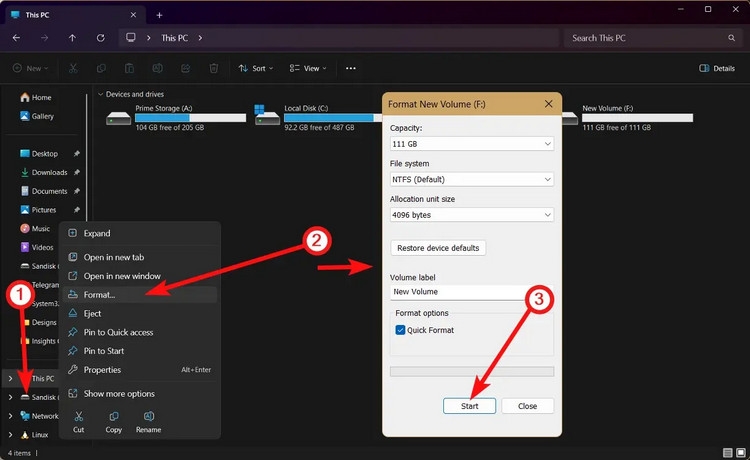Expand the Network tree node
This screenshot has width=750, height=460.
pos(11,416)
